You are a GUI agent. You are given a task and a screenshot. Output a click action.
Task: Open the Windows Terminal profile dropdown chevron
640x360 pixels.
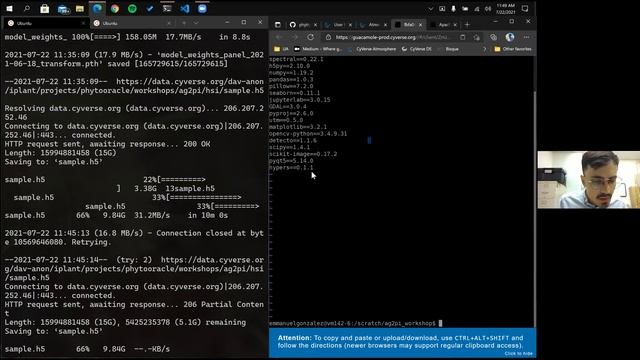pos(196,23)
